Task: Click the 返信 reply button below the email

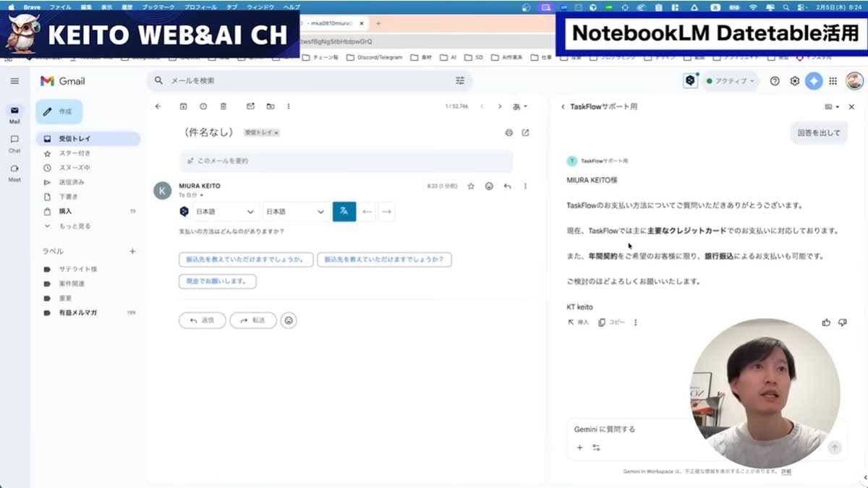Action: pyautogui.click(x=202, y=320)
